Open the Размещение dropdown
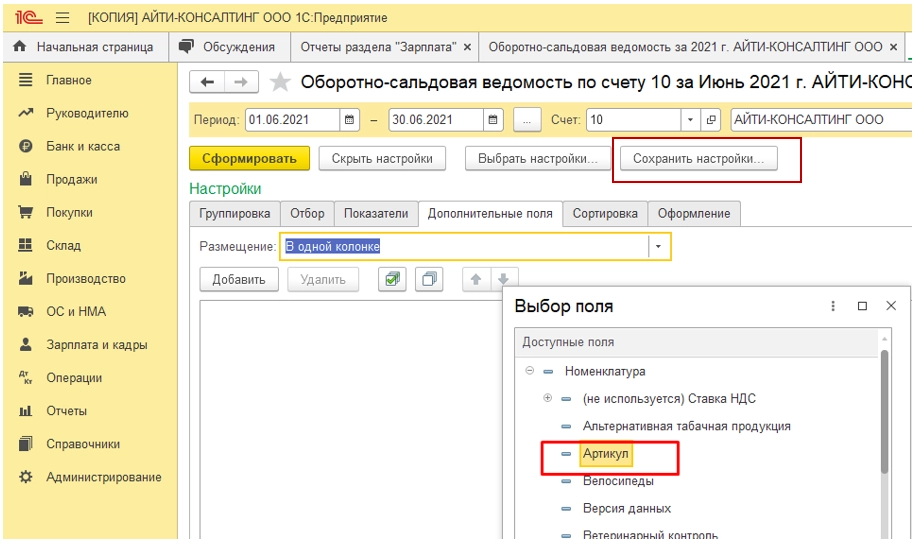Screen dimensions: 916x545 pyautogui.click(x=658, y=247)
